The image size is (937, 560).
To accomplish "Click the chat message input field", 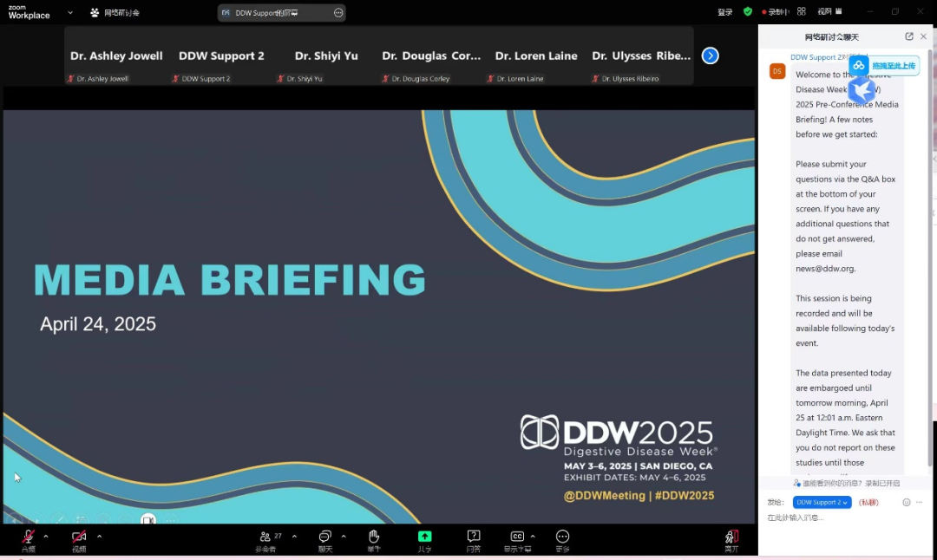I will click(844, 518).
